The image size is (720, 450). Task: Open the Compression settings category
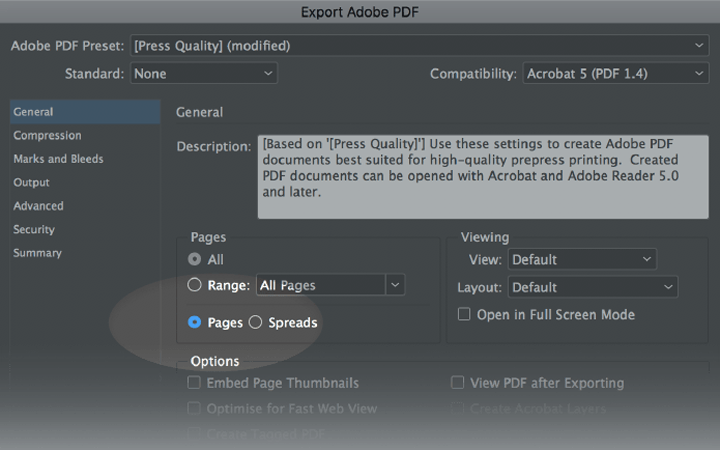pyautogui.click(x=47, y=135)
